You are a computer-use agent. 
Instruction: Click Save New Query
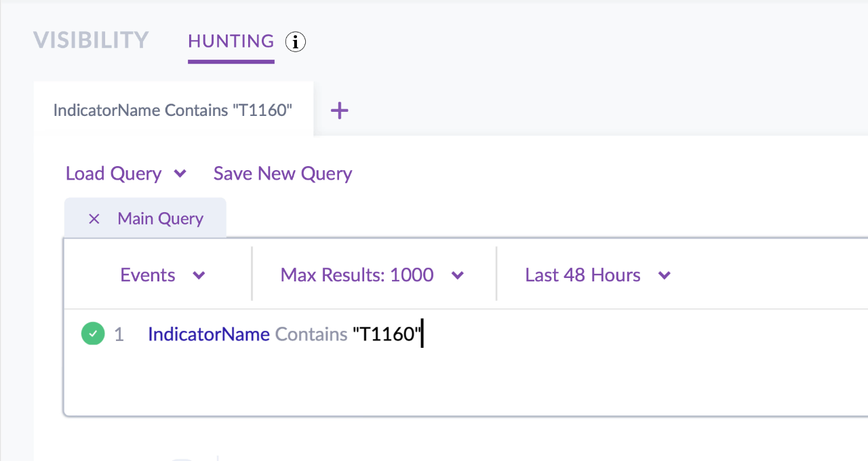[x=282, y=174]
